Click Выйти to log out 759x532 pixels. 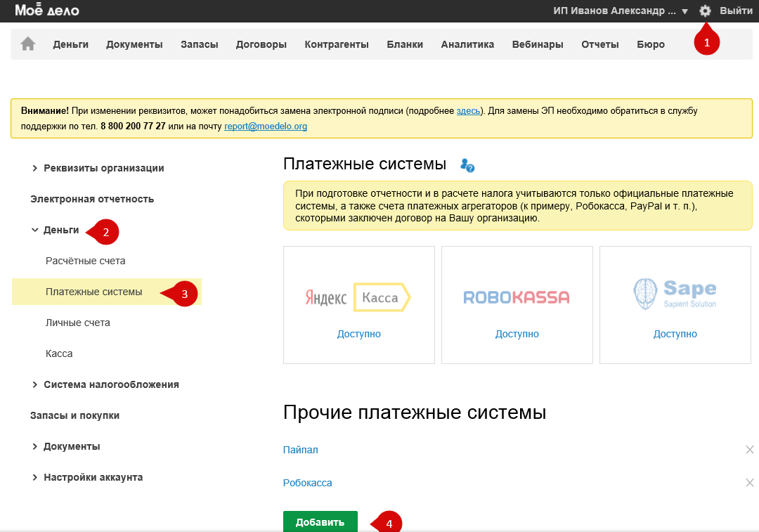(x=736, y=11)
